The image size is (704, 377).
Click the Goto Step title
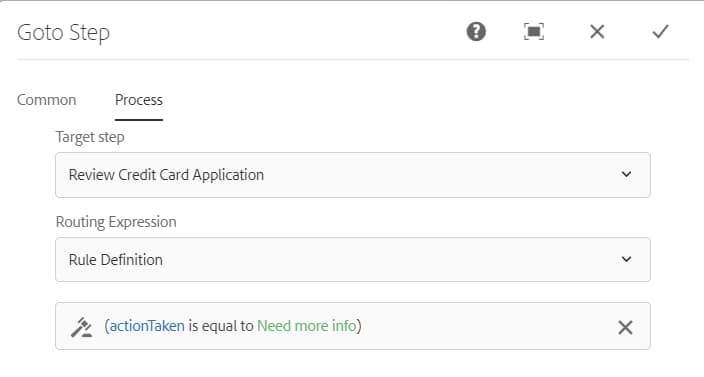click(x=63, y=33)
